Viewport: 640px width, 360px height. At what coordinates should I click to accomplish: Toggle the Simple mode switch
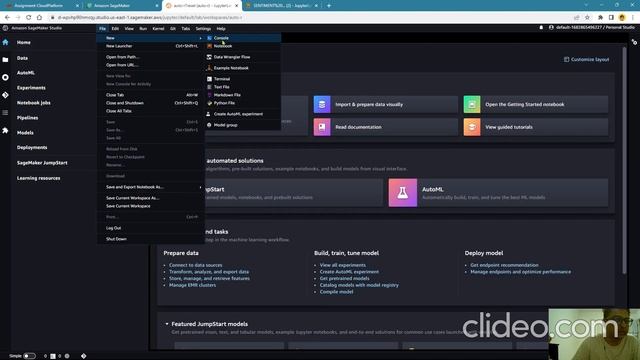coord(29,356)
